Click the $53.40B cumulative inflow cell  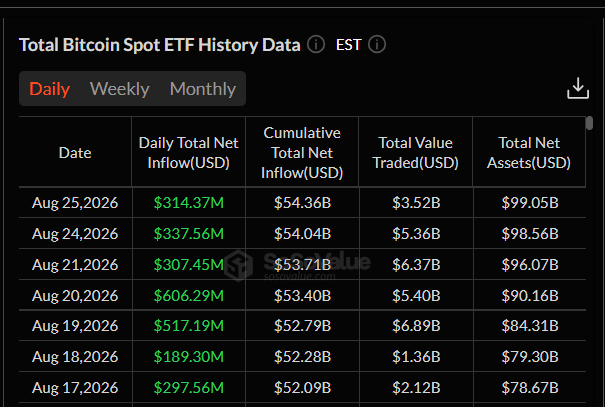[302, 296]
